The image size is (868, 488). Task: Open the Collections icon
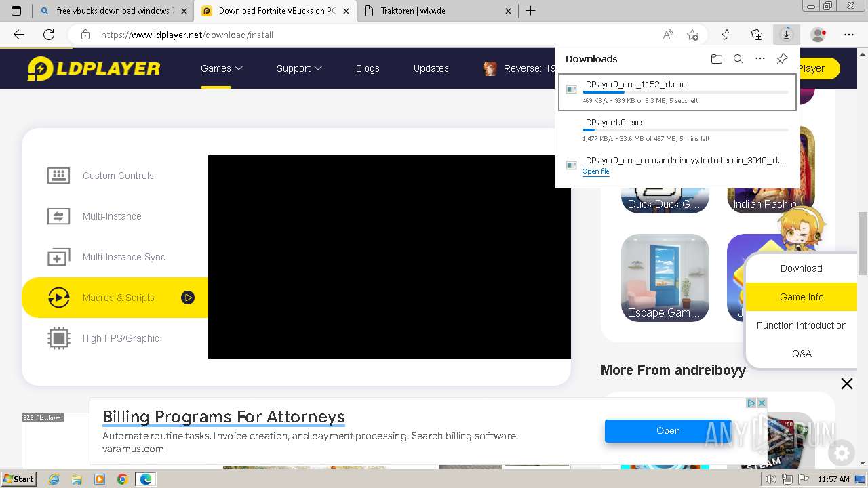[757, 35]
